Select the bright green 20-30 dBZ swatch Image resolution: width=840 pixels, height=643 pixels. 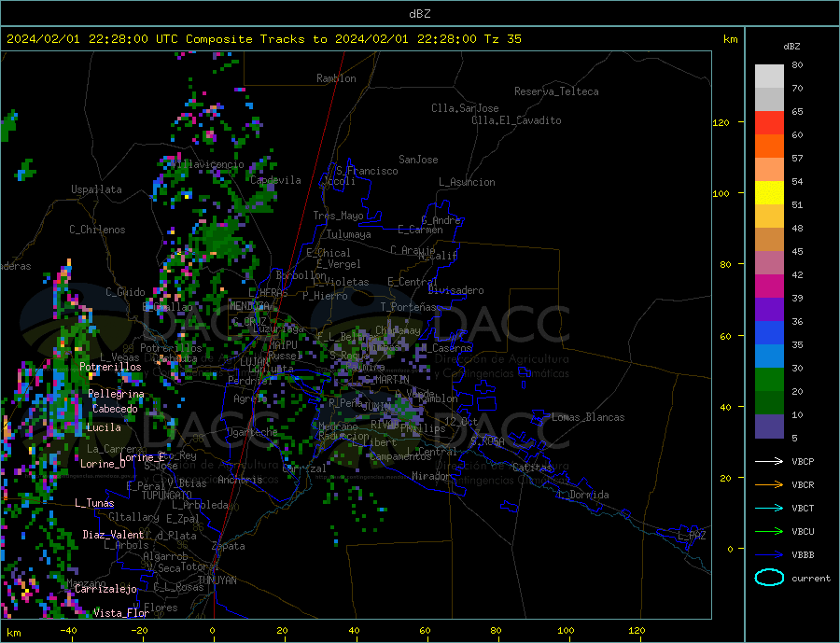pos(769,380)
